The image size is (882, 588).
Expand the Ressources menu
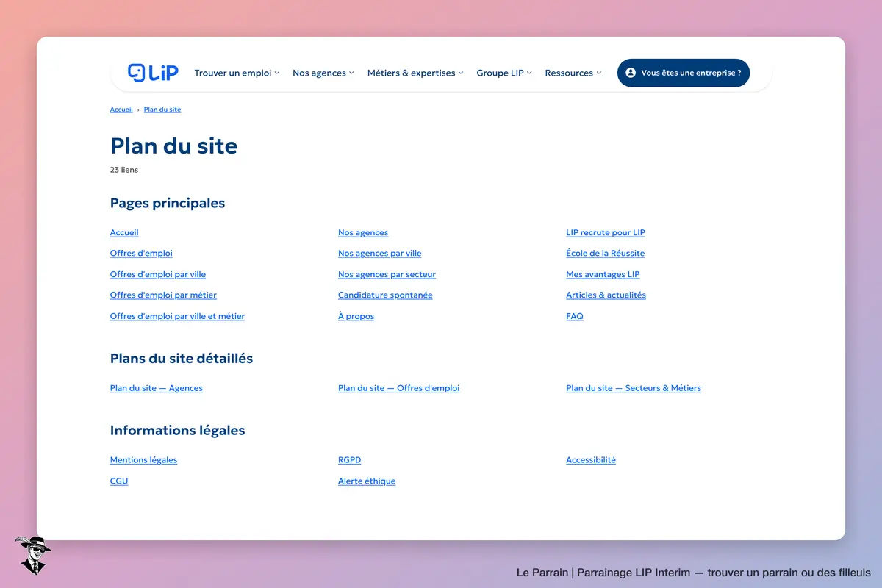[573, 73]
